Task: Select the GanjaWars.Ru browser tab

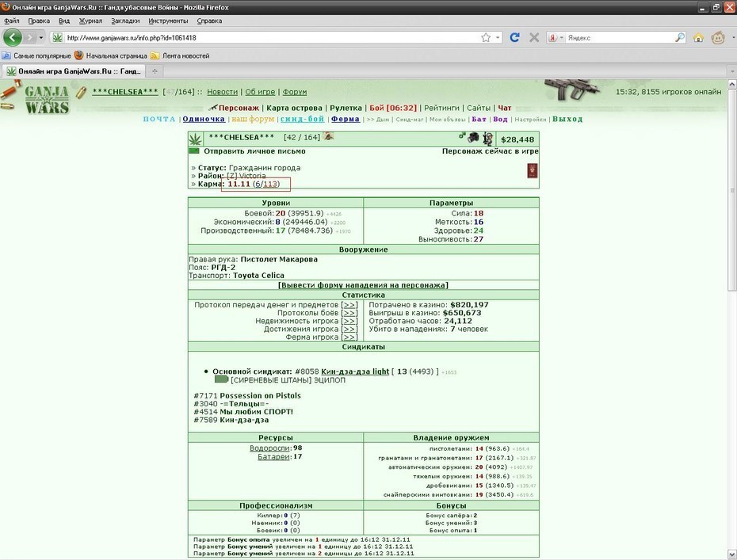Action: pyautogui.click(x=74, y=71)
